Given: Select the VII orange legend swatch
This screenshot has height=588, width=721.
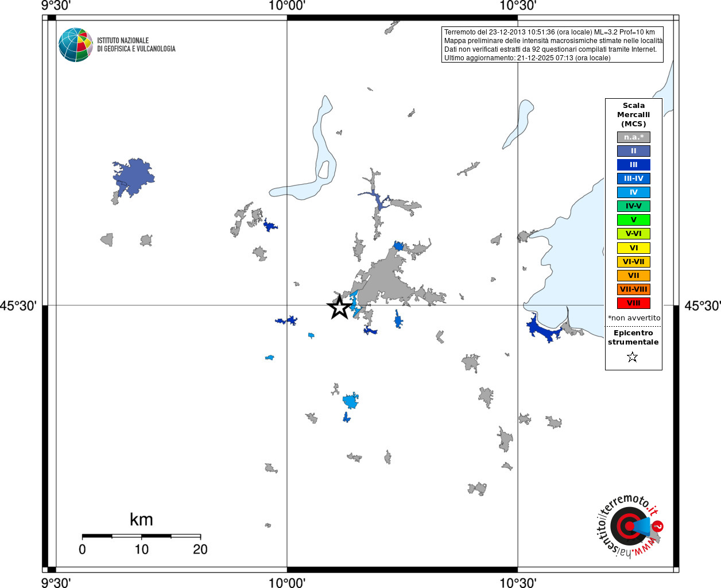Looking at the screenshot, I should (634, 276).
